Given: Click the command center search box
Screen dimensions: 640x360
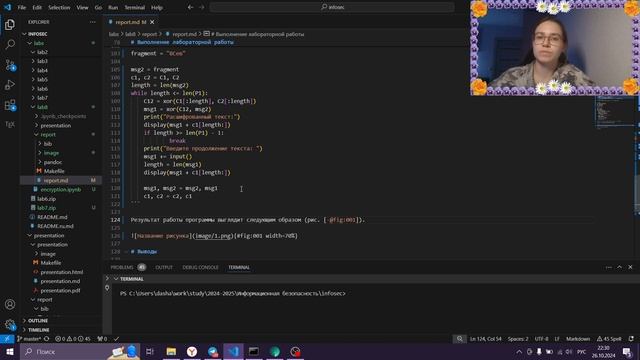Looking at the screenshot, I should [332, 7].
